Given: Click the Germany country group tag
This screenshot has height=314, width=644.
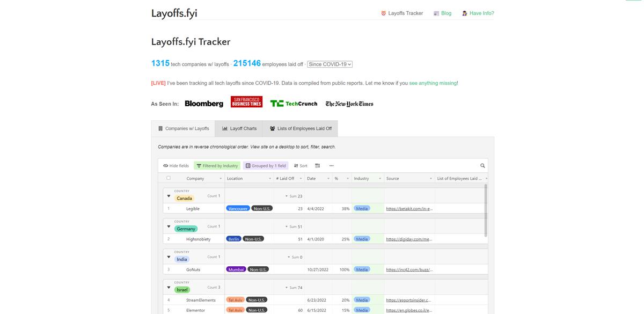Looking at the screenshot, I should 186,229.
